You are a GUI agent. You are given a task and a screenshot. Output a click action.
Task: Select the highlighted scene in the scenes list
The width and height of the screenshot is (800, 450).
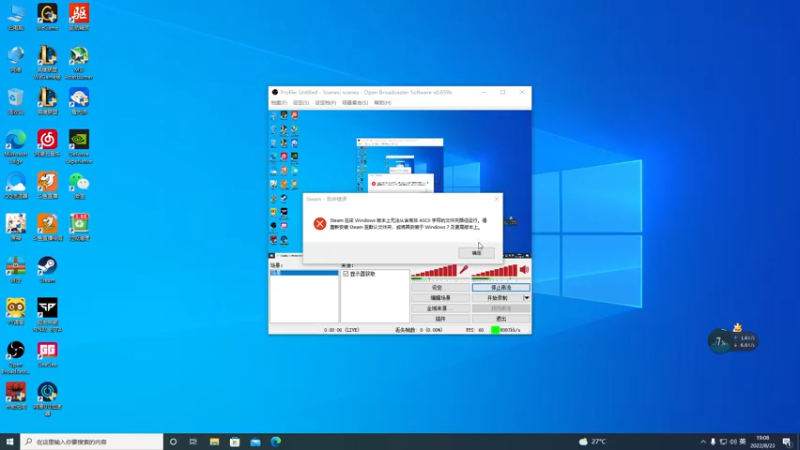304,273
